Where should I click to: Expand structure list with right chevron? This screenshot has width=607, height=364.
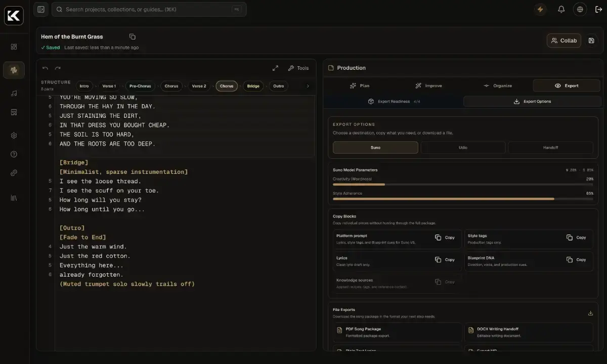(308, 86)
